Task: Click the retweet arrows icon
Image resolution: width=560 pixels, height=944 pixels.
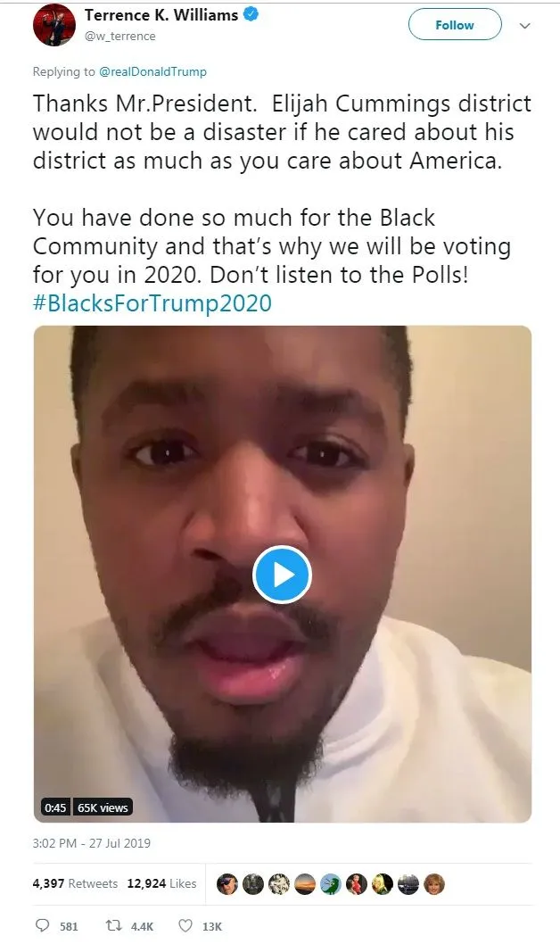Action: [x=113, y=925]
